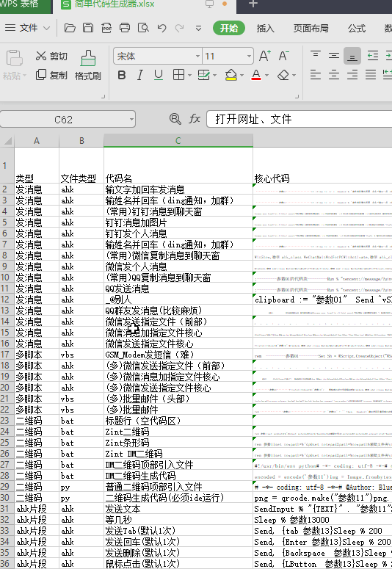The width and height of the screenshot is (392, 569).
Task: Open Print Preview icon
Action: coord(143,28)
